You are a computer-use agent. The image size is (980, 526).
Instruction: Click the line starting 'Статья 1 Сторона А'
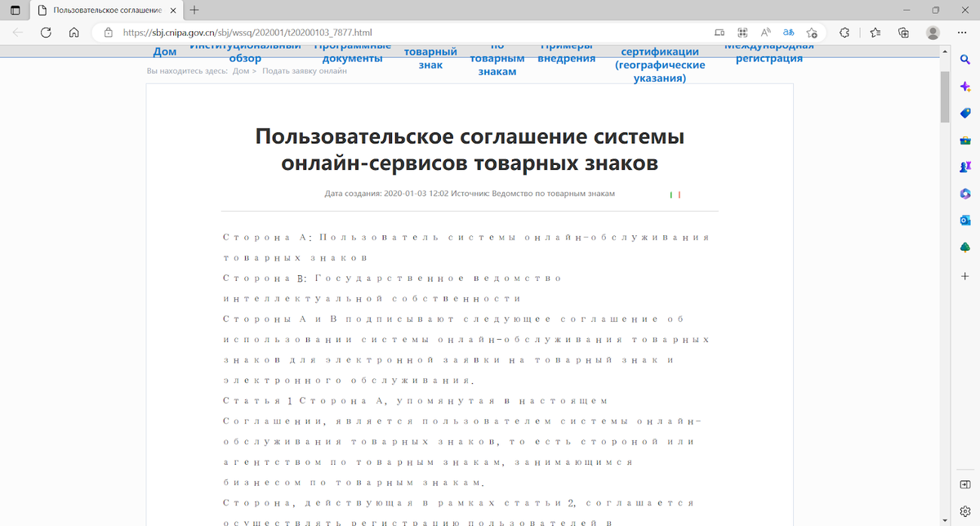[415, 400]
